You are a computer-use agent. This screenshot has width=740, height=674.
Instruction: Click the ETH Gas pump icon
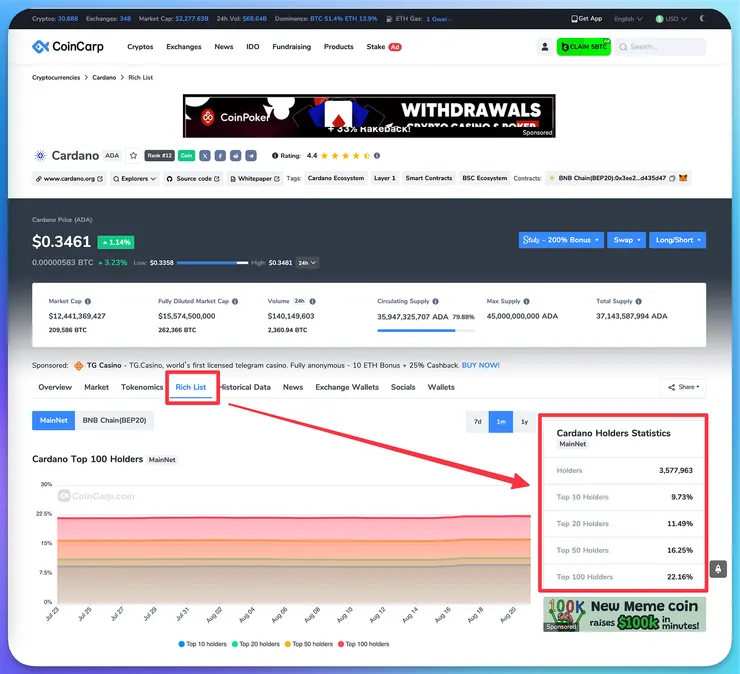point(389,19)
